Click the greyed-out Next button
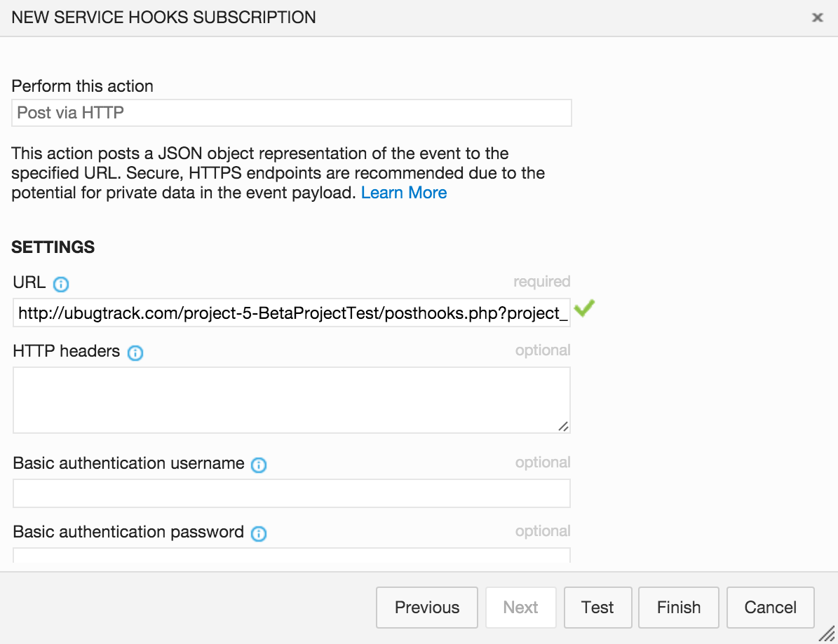The width and height of the screenshot is (838, 644). (x=520, y=608)
